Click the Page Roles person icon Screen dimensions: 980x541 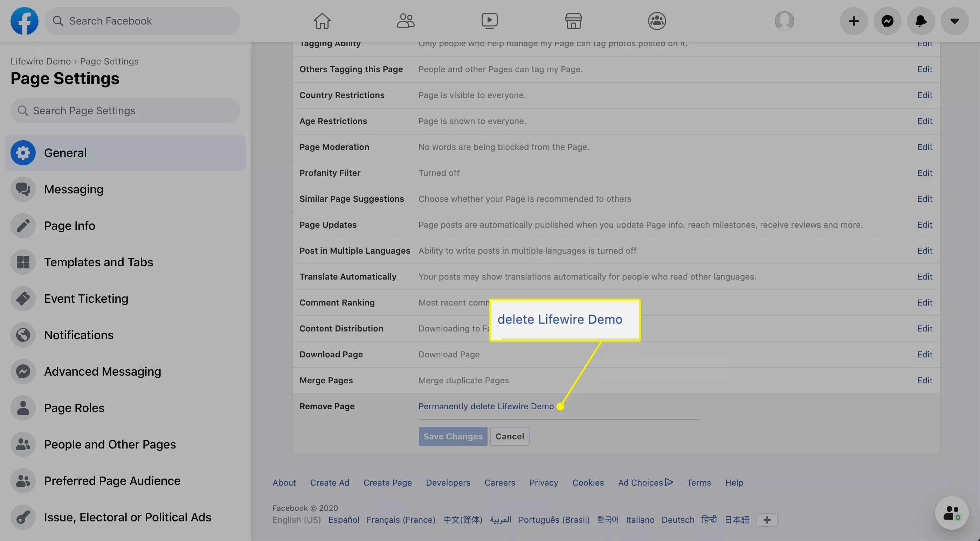(x=23, y=408)
